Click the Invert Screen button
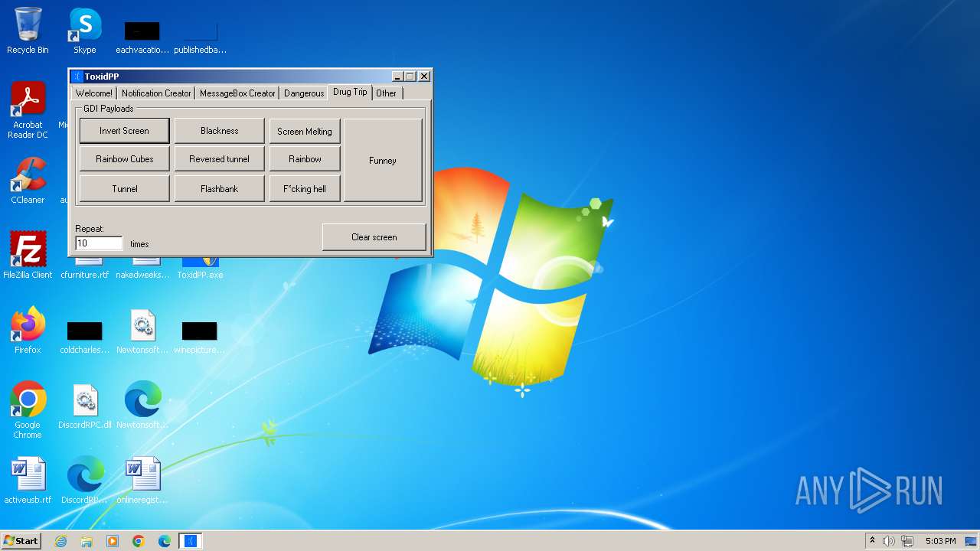980x551 pixels. 124,131
